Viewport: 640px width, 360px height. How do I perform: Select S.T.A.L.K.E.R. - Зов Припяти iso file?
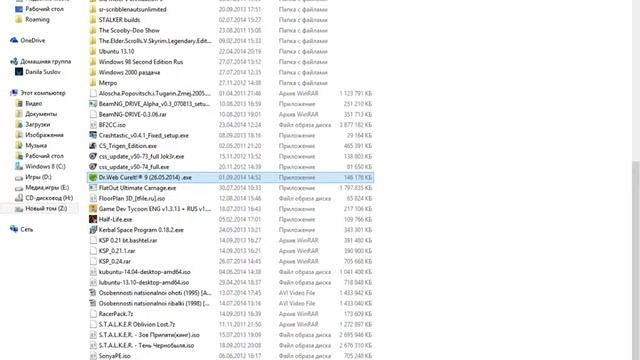click(149, 335)
